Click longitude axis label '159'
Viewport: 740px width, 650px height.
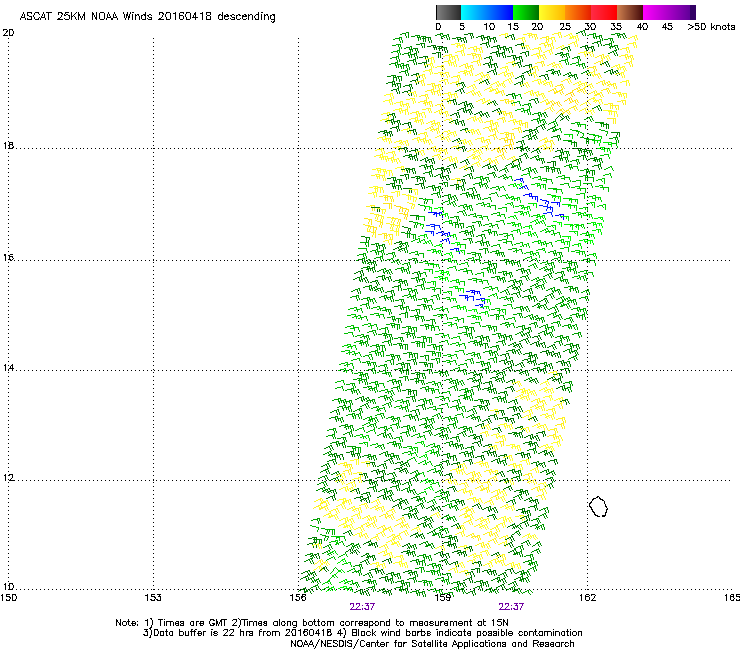pyautogui.click(x=443, y=598)
